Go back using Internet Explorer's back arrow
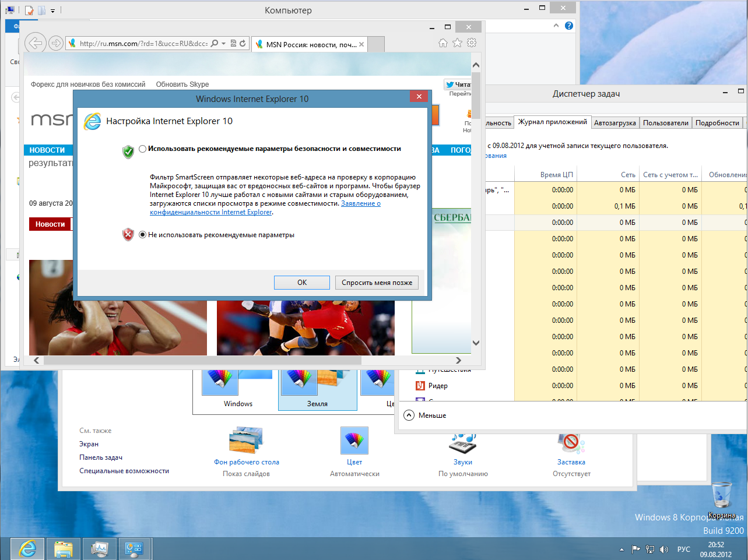The width and height of the screenshot is (748, 560). click(x=36, y=43)
